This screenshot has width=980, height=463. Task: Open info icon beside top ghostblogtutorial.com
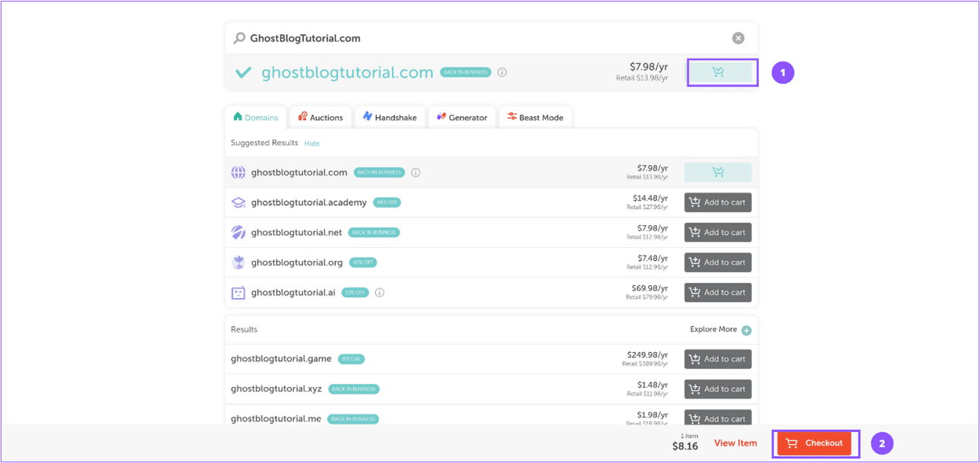point(502,72)
